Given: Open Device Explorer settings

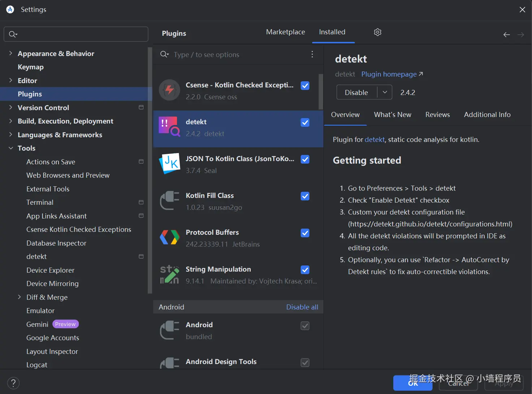Looking at the screenshot, I should pos(50,270).
